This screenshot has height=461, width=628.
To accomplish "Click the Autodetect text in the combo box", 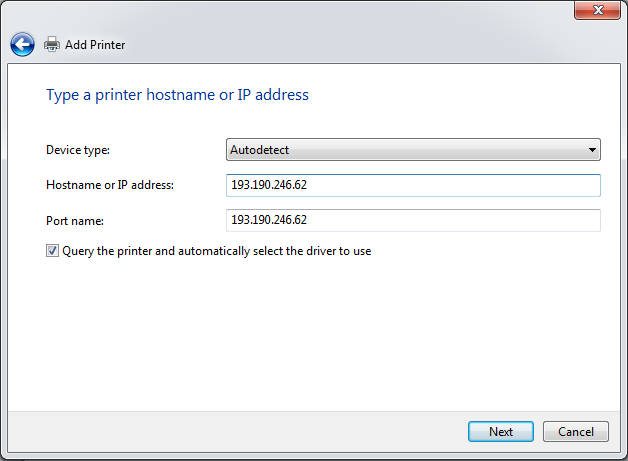I will click(259, 150).
